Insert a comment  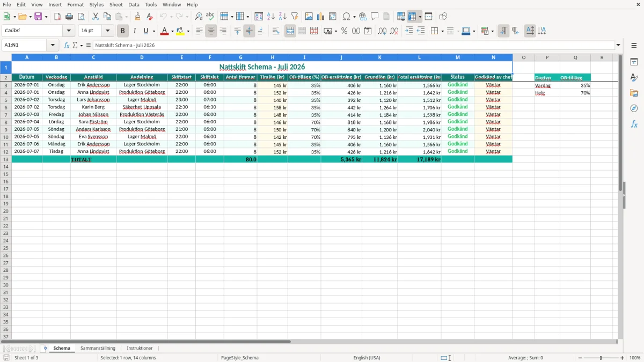[375, 17]
